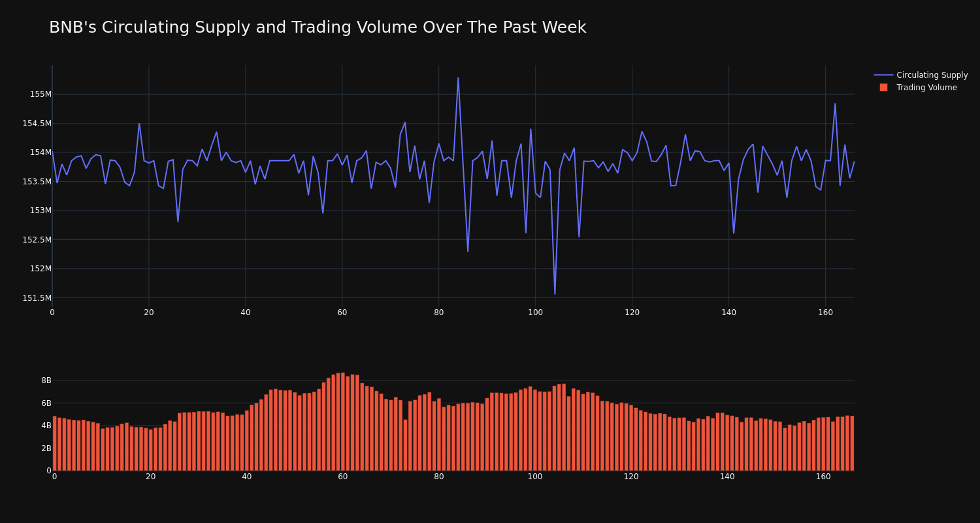Click the 154M y-axis label
Image resolution: width=980 pixels, height=523 pixels.
(x=41, y=152)
